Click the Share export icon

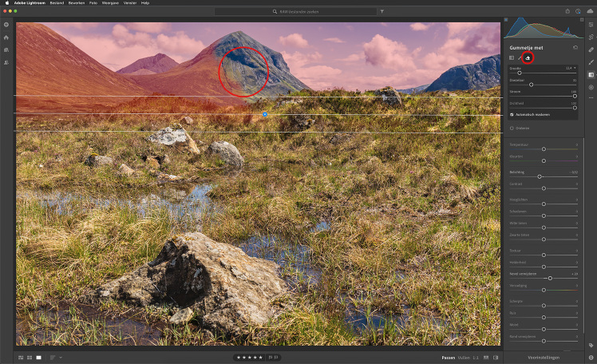point(567,11)
